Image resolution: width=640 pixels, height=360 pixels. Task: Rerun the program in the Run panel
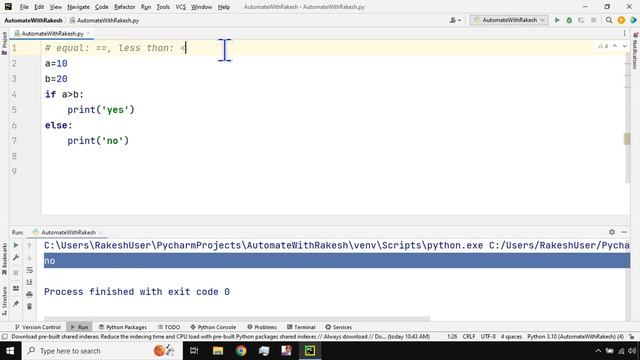(16, 245)
